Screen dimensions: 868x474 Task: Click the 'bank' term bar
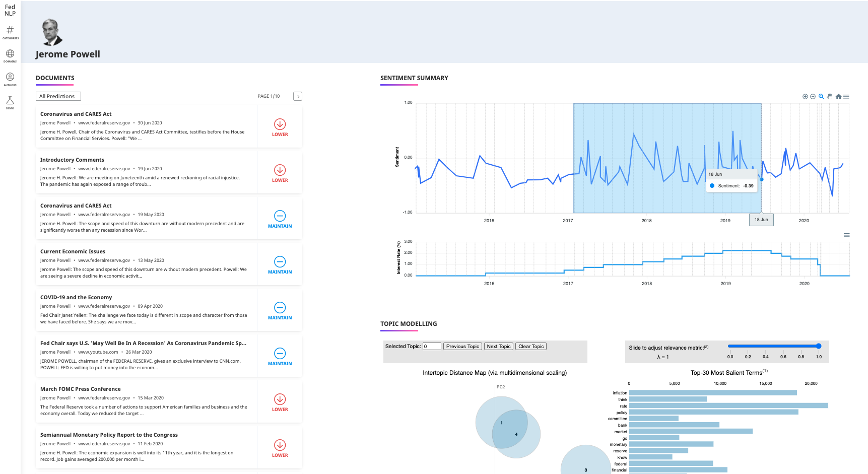tap(674, 425)
